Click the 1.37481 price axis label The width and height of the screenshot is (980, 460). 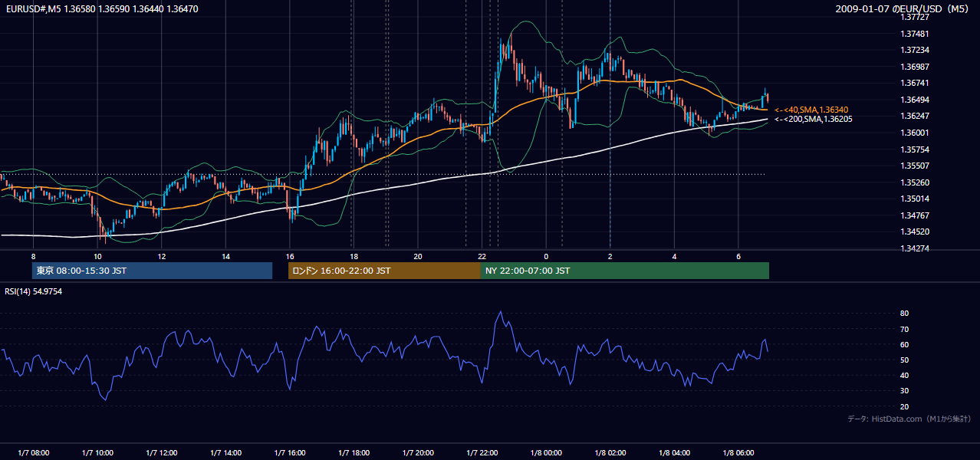pyautogui.click(x=915, y=34)
